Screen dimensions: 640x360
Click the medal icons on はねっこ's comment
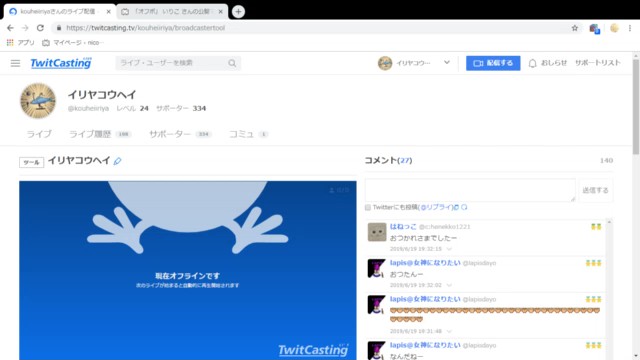596,227
